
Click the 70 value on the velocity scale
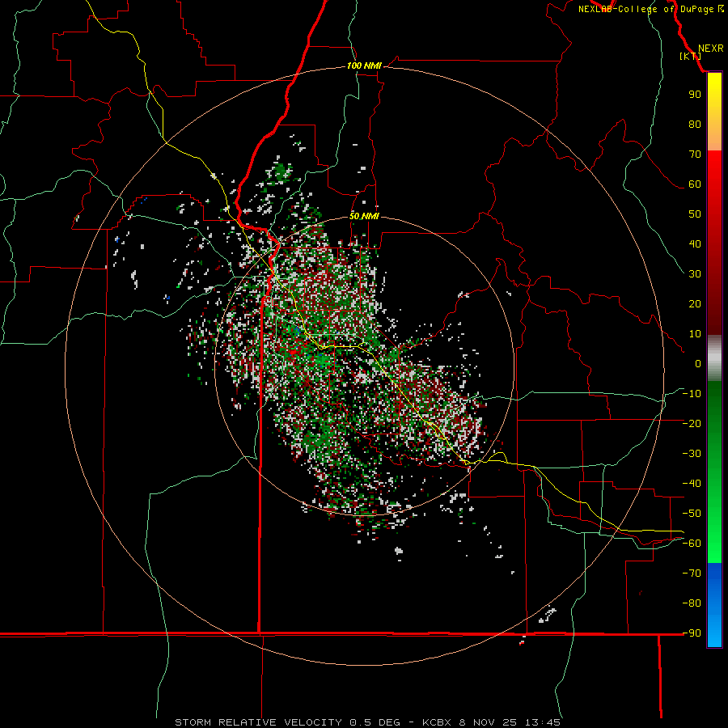[x=695, y=154]
